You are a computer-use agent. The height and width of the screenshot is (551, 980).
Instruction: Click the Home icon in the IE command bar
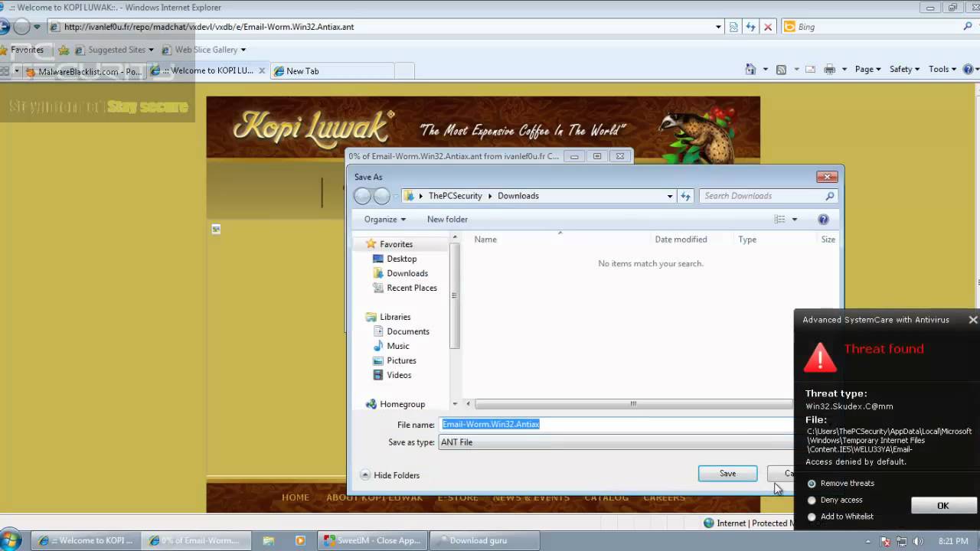(750, 69)
